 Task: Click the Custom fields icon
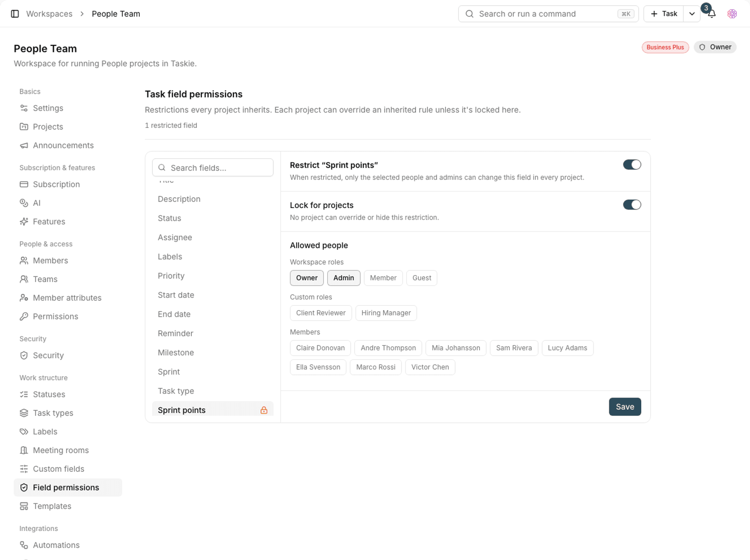pos(24,469)
